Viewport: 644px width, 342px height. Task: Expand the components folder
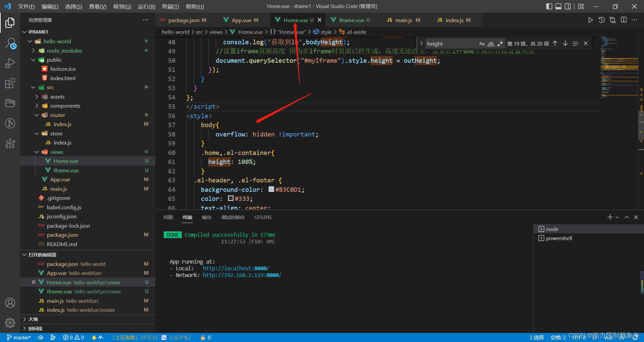[x=37, y=106]
